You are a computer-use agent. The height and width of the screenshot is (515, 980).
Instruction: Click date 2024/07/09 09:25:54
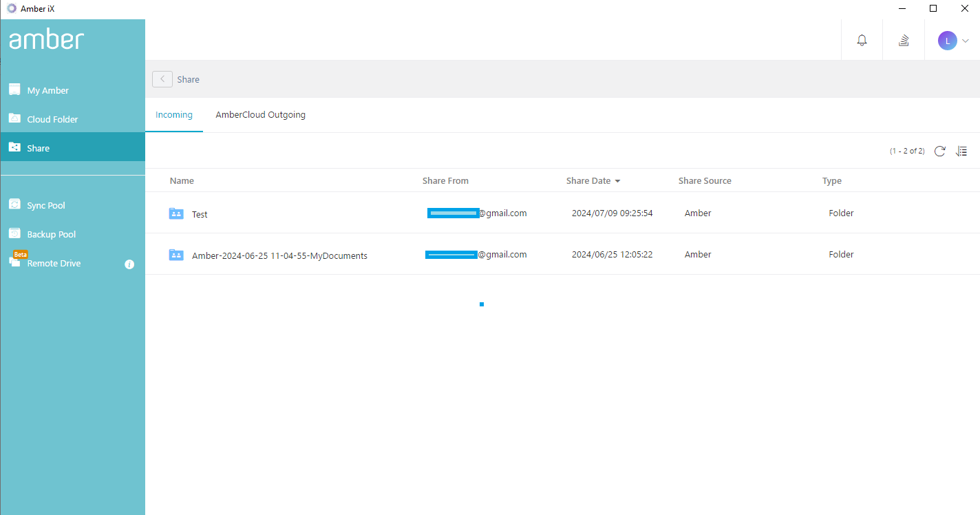pos(612,213)
